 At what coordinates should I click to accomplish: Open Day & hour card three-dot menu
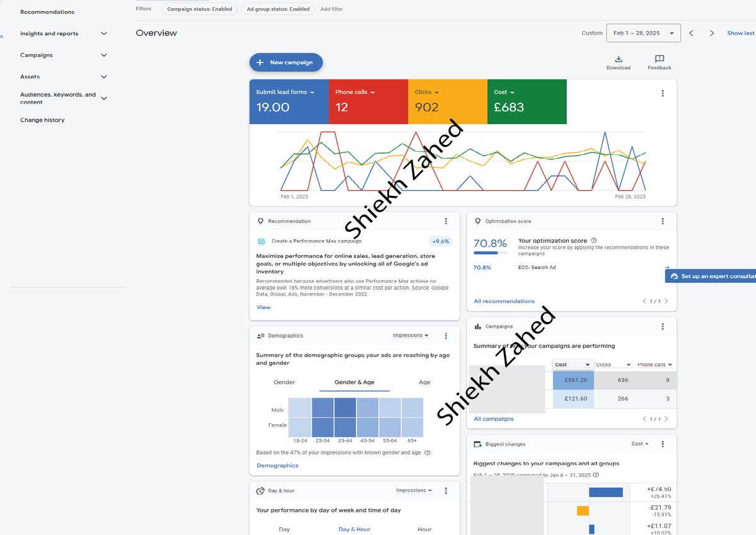pyautogui.click(x=446, y=491)
